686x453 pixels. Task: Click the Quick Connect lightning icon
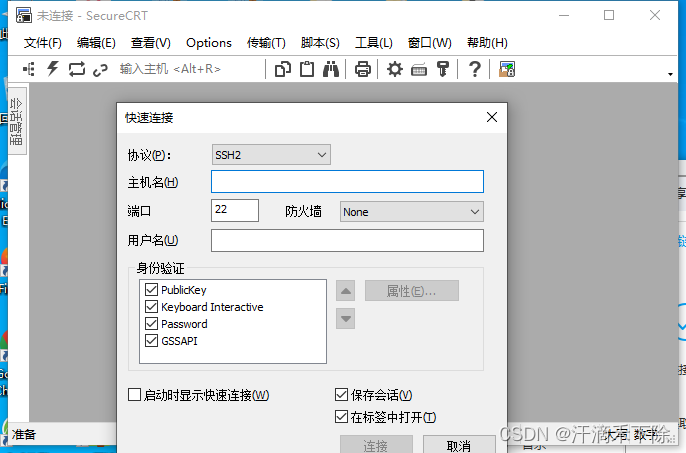(53, 69)
